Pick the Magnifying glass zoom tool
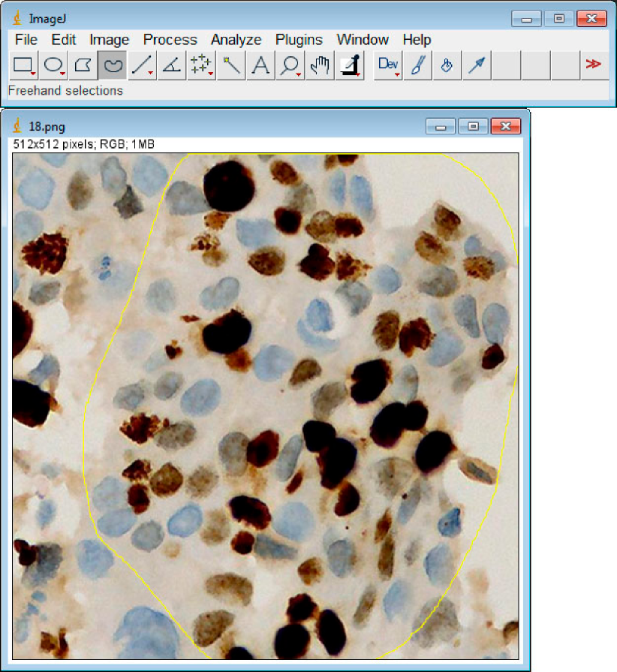The image size is (617, 672). (290, 66)
